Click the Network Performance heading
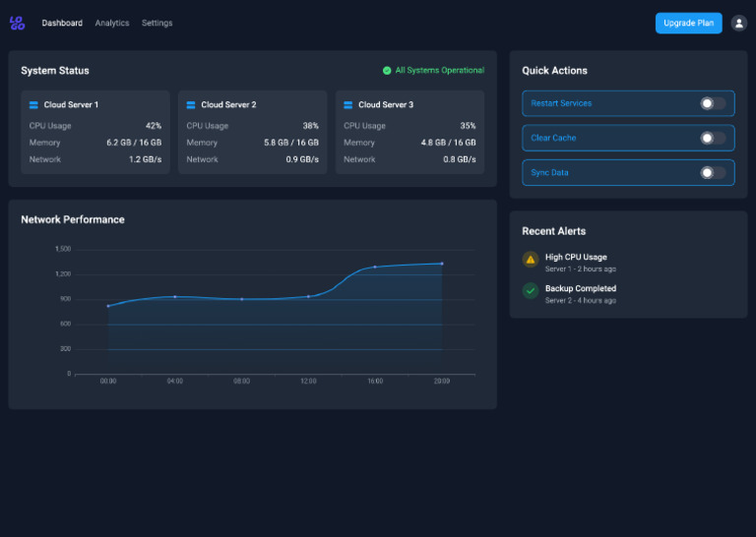This screenshot has height=537, width=756. (x=73, y=219)
